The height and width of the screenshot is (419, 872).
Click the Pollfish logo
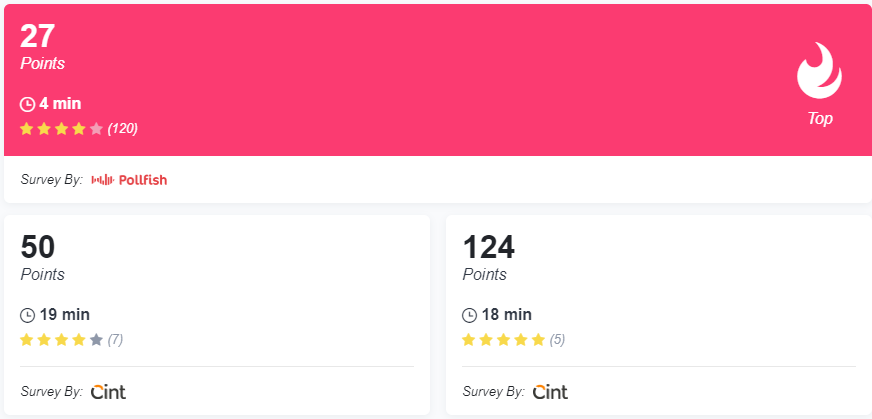129,180
